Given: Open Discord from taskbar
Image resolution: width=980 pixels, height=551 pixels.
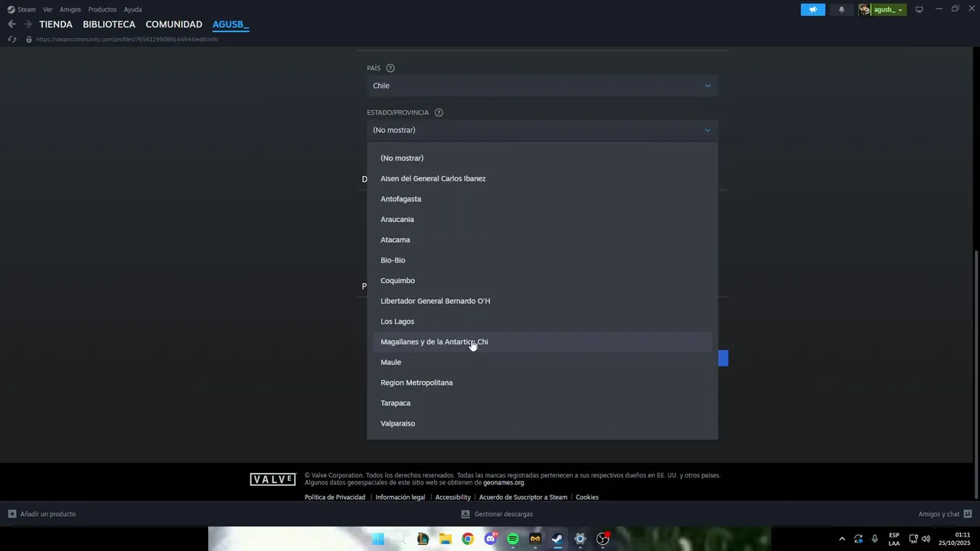Looking at the screenshot, I should click(x=490, y=539).
